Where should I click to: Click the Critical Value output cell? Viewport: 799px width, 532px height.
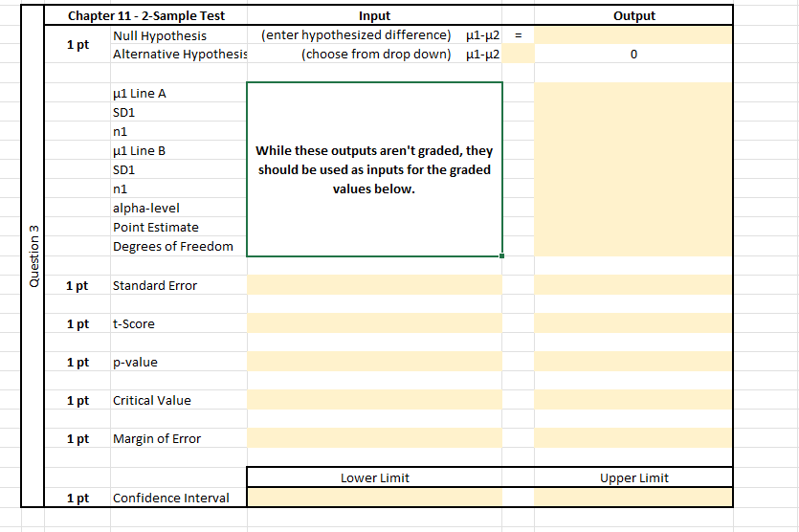pyautogui.click(x=633, y=400)
